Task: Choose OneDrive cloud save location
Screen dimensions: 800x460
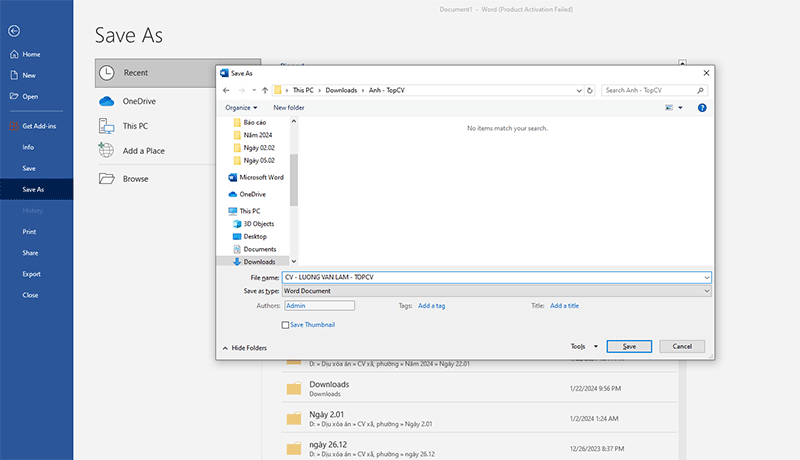Action: click(x=128, y=101)
